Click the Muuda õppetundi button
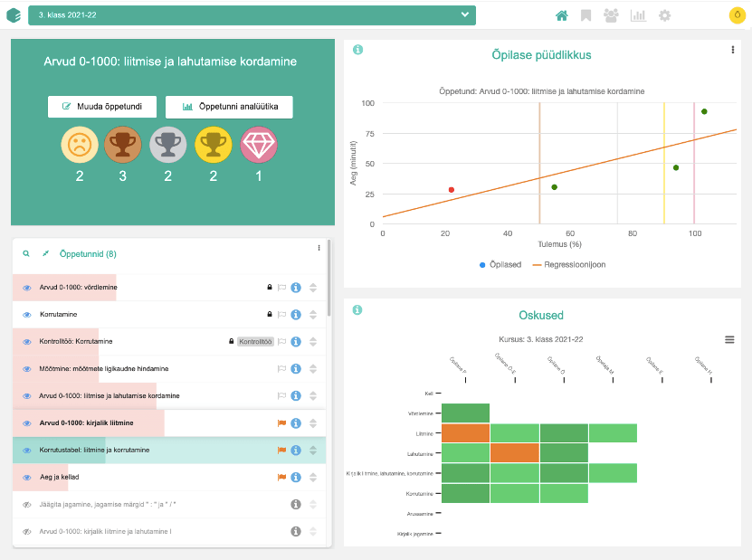This screenshot has width=752, height=560. [x=102, y=107]
